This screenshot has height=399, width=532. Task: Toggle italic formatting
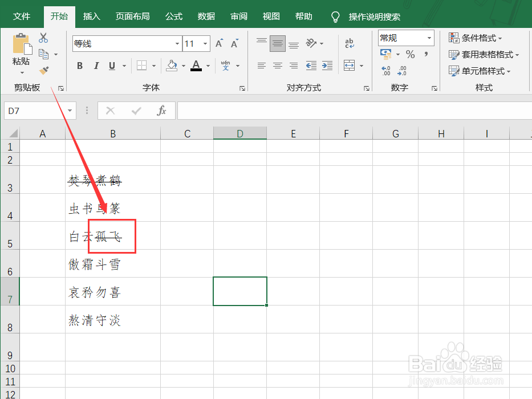pos(96,66)
